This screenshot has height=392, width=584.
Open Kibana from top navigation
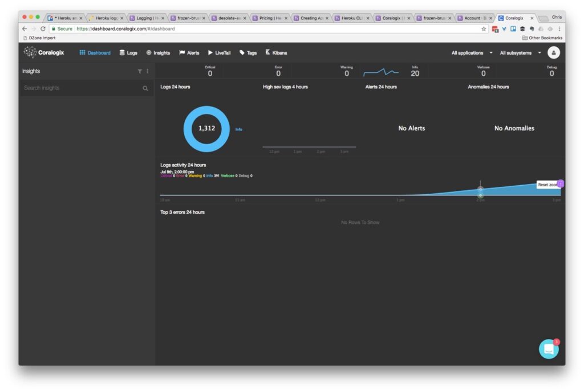pyautogui.click(x=277, y=53)
